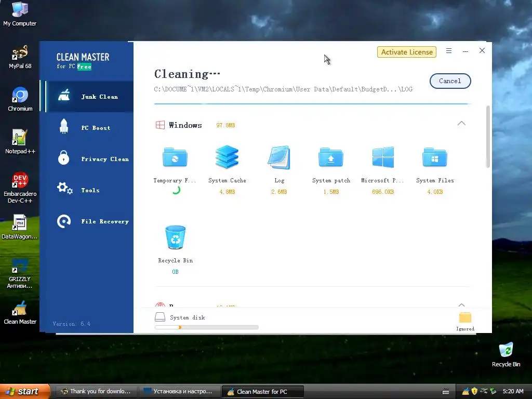The height and width of the screenshot is (399, 532).
Task: Select the Notepad++ desktop shortcut
Action: 20,142
